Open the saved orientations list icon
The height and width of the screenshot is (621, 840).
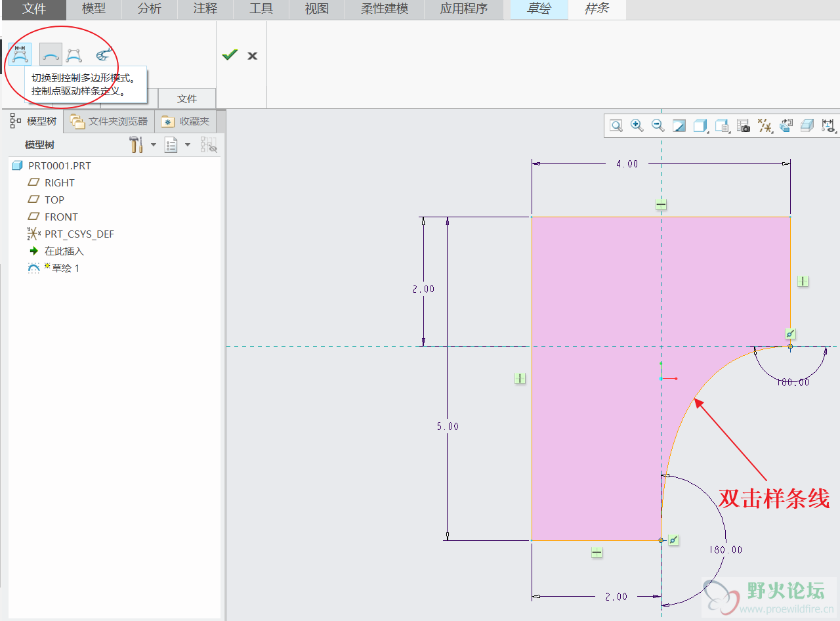pyautogui.click(x=722, y=125)
